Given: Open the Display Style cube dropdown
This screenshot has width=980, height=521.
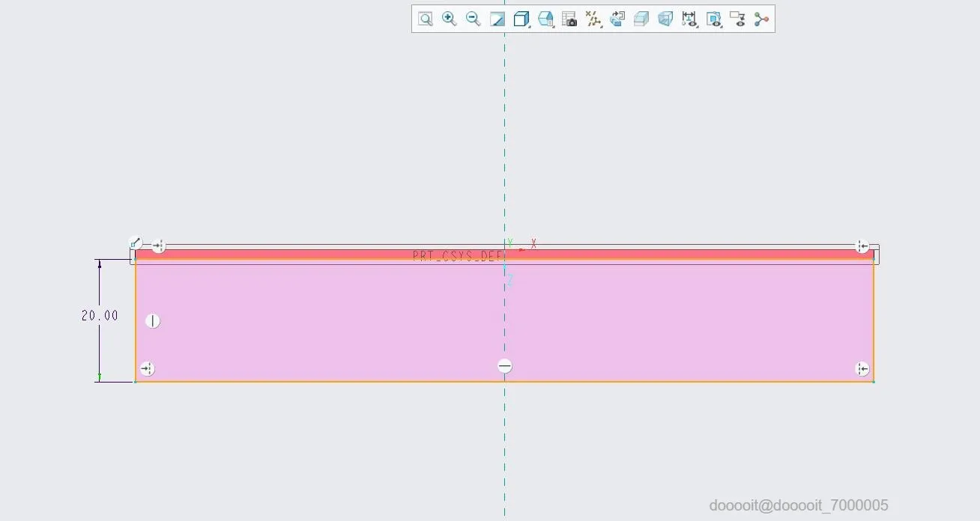Looking at the screenshot, I should click(x=521, y=19).
